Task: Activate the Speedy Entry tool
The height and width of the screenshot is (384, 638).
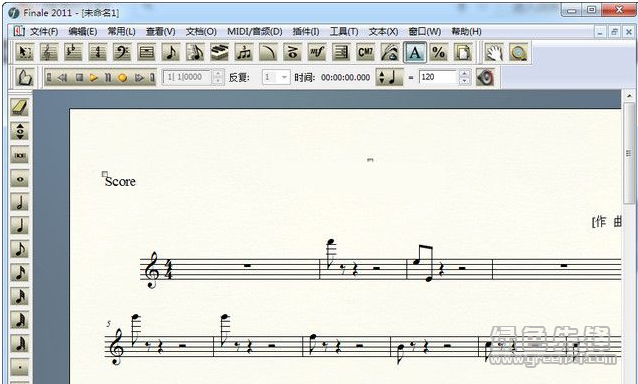Action: click(195, 52)
